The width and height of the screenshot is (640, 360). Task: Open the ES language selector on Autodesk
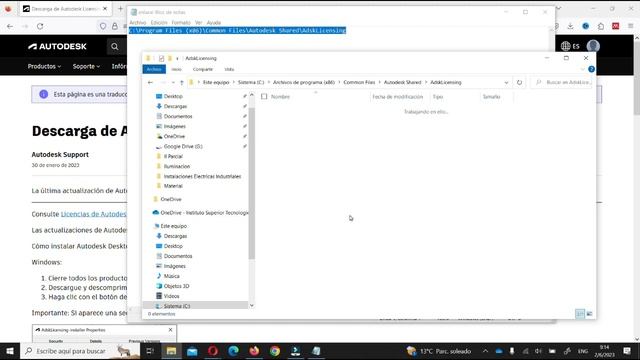(x=571, y=46)
